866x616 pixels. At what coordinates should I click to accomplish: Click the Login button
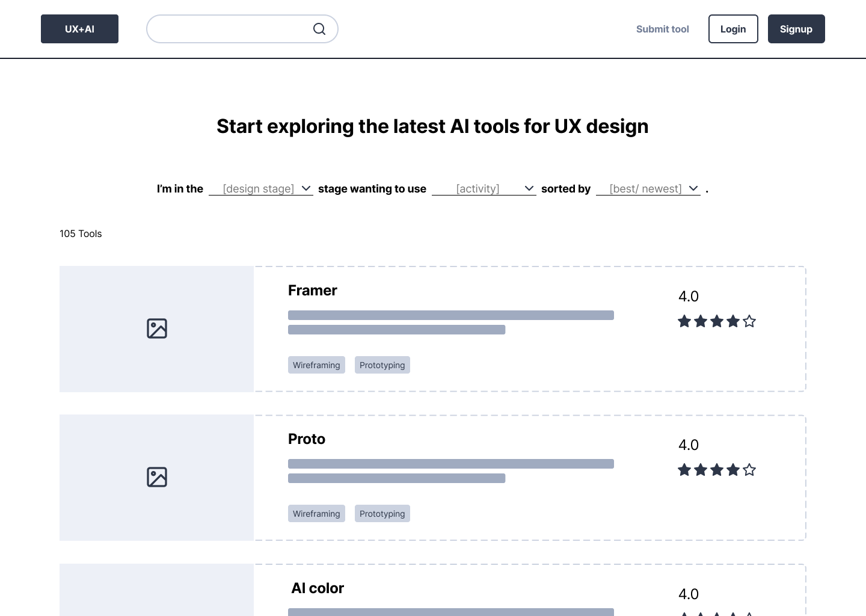[x=733, y=28]
